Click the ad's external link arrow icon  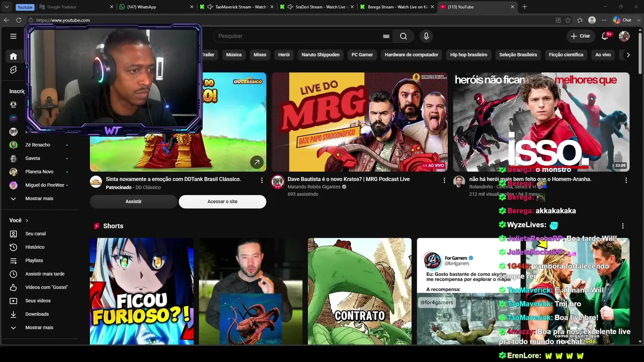click(257, 162)
